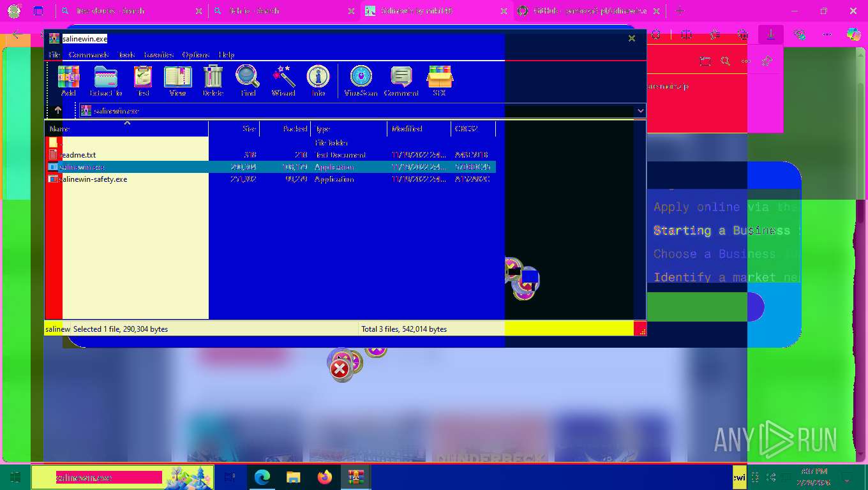The image size is (868, 490).
Task: Click the red error icon below WinRAR
Action: [x=340, y=369]
